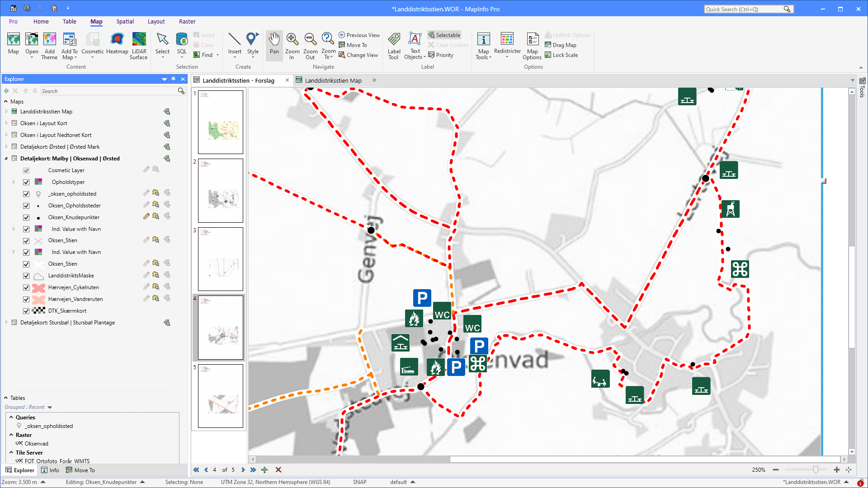Disable the LanddistriktsMaske layer checkbox
The width and height of the screenshot is (868, 488).
coord(26,275)
